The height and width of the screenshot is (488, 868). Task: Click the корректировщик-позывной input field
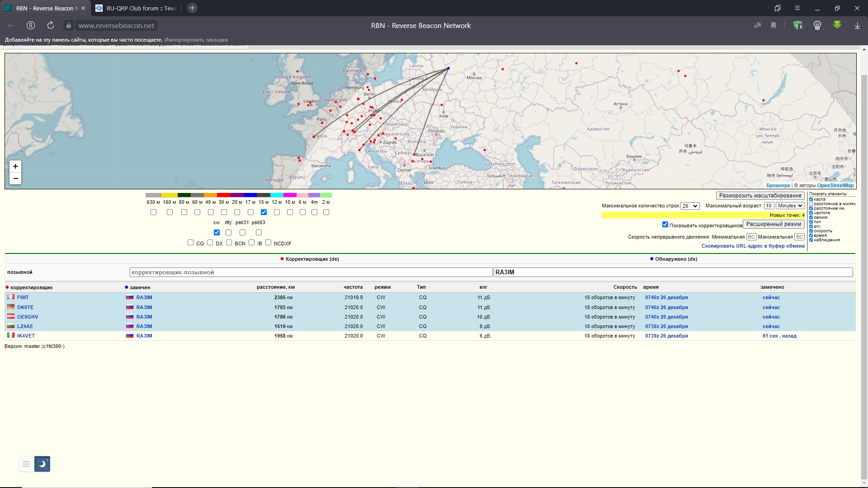311,272
